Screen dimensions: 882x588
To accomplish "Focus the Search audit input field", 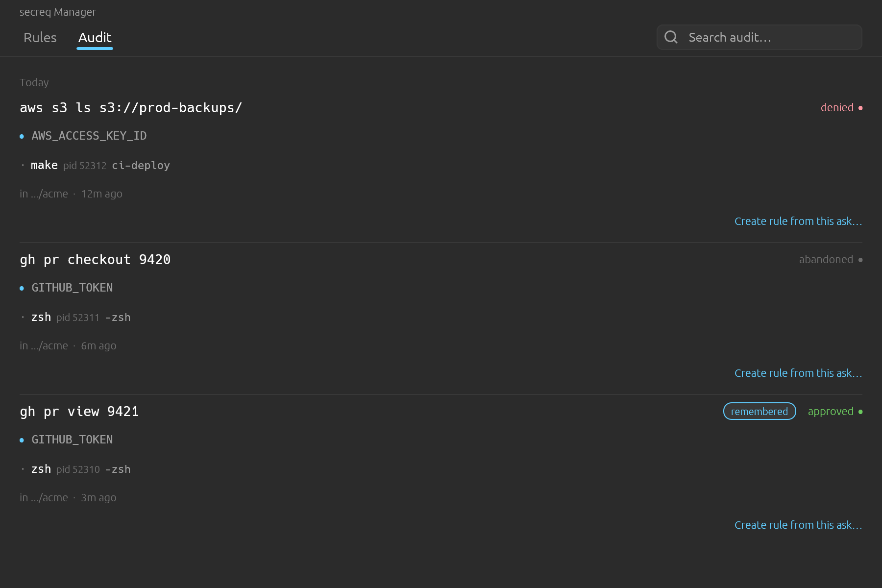I will point(759,37).
